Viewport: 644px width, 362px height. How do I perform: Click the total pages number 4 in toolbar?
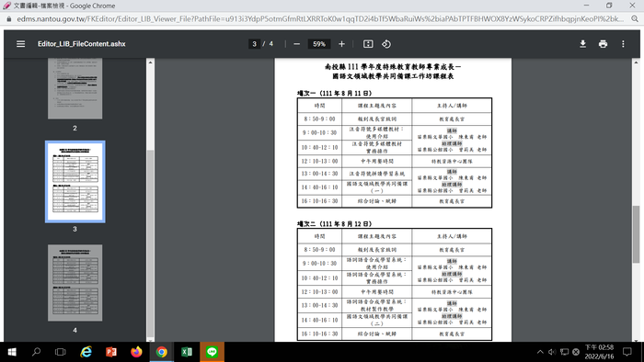[x=271, y=44]
